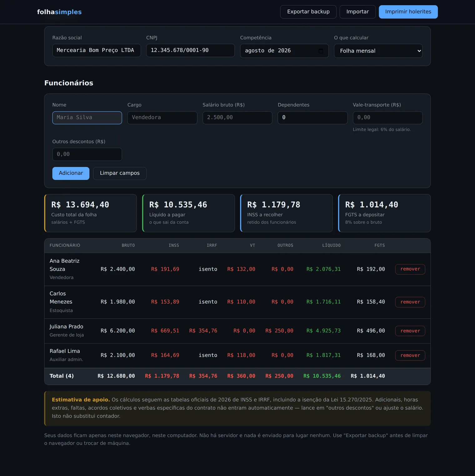Remove Ana Beatriz Souza from list

(x=410, y=269)
